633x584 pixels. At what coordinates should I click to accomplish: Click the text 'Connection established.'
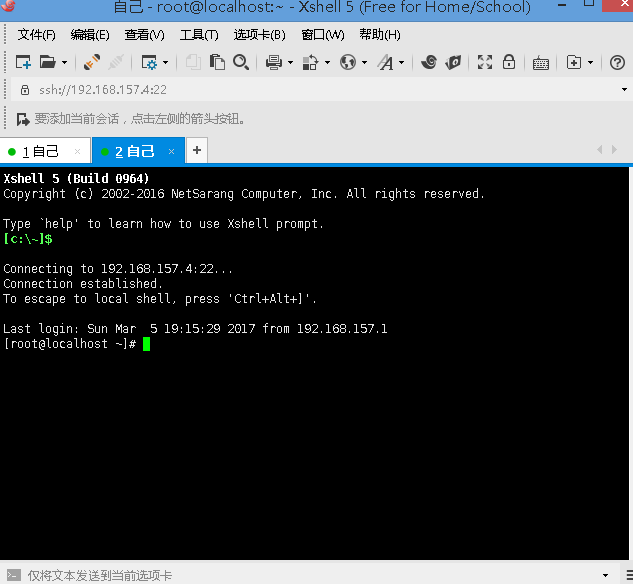[83, 284]
